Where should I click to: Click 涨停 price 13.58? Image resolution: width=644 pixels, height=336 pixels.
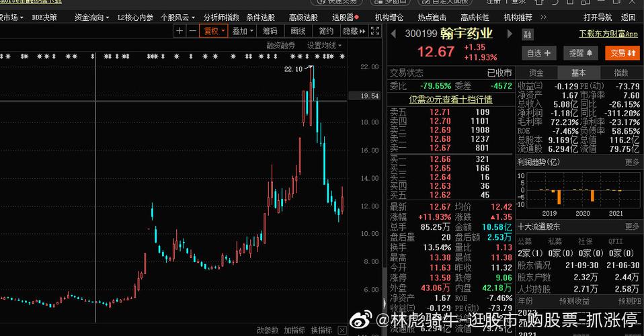(x=440, y=278)
